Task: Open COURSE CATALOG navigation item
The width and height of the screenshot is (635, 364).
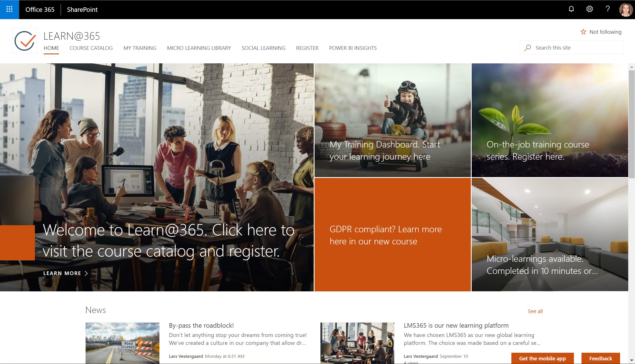Action: [91, 48]
